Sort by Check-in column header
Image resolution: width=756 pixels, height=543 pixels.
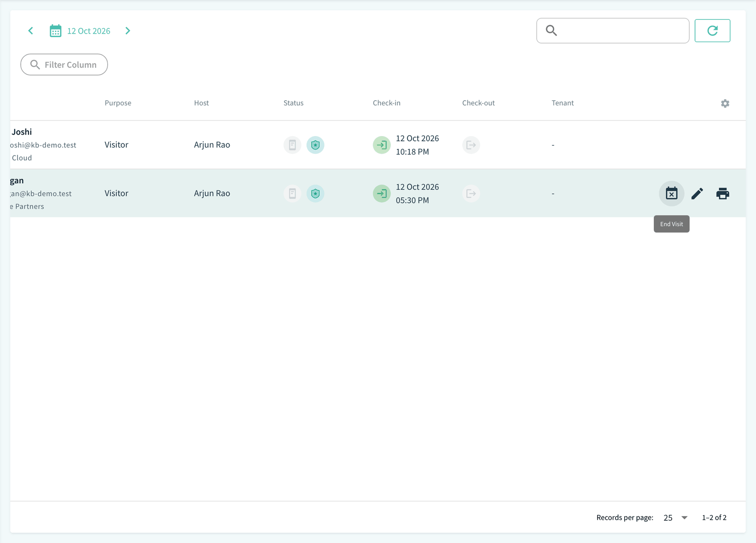pos(387,103)
